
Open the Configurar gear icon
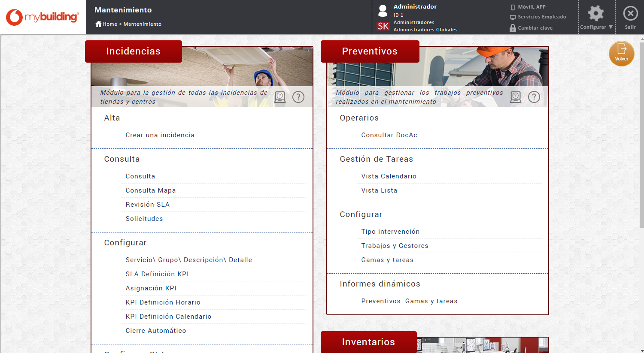pyautogui.click(x=595, y=13)
